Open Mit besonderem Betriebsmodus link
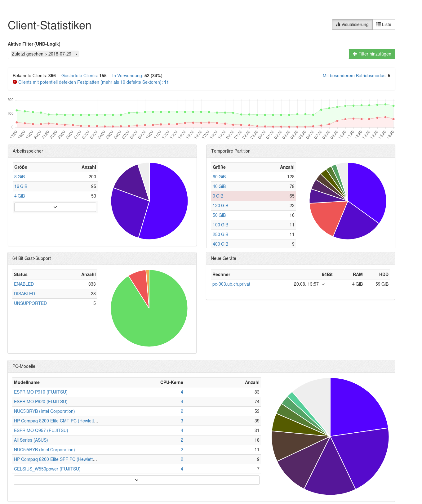The height and width of the screenshot is (504, 422). tap(354, 76)
